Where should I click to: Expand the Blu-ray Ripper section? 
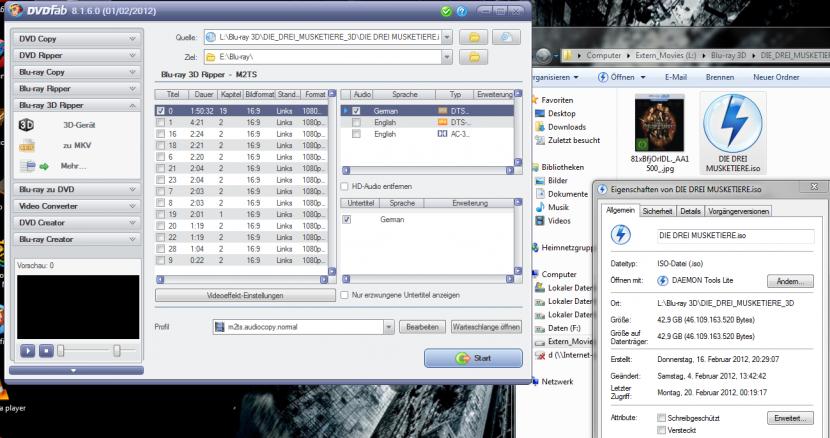(77, 88)
